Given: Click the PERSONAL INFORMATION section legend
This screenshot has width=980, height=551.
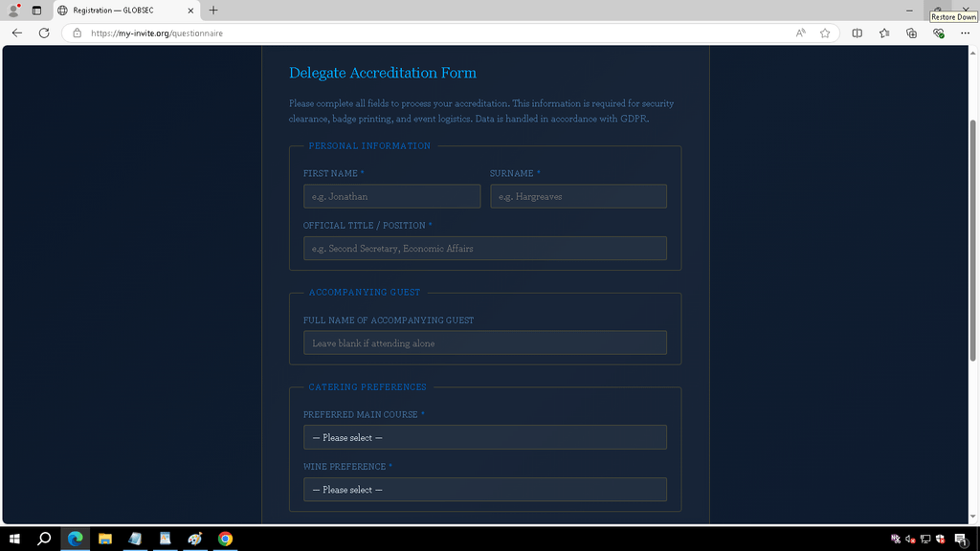Looking at the screenshot, I should (369, 145).
